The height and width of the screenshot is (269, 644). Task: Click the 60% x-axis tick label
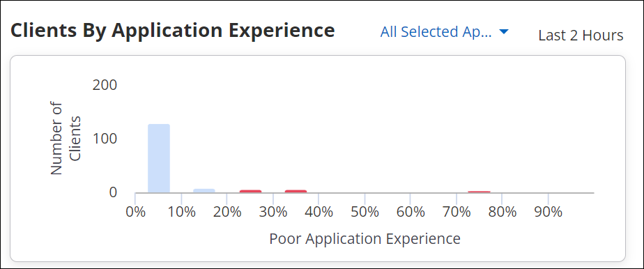pyautogui.click(x=411, y=213)
